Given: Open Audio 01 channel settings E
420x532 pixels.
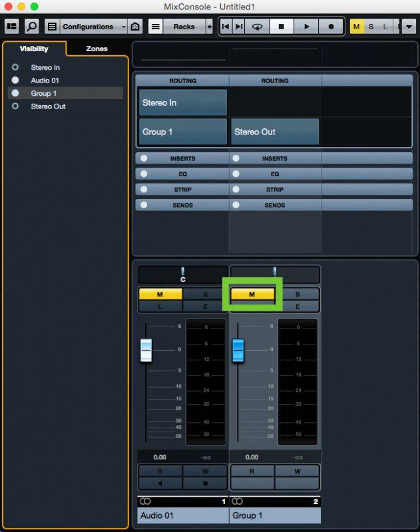Looking at the screenshot, I should coord(205,307).
